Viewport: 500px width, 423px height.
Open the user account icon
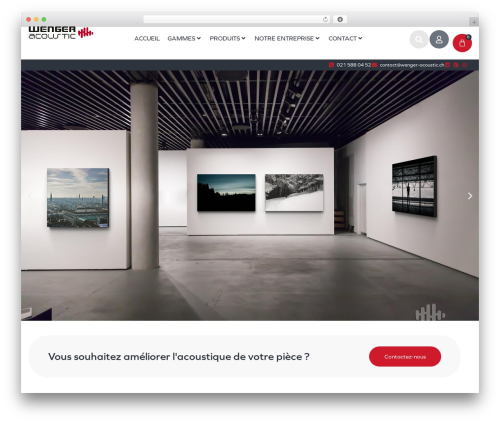pos(439,39)
